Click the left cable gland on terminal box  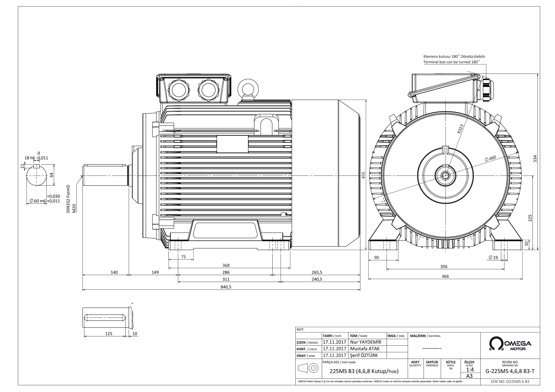click(179, 90)
